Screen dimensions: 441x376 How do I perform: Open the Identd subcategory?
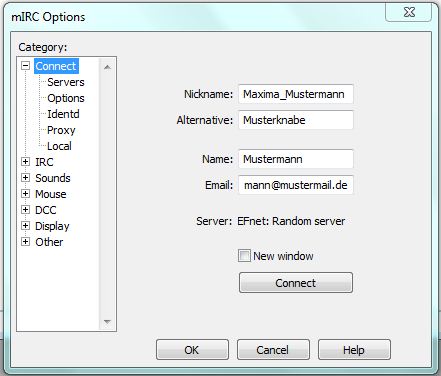click(63, 114)
